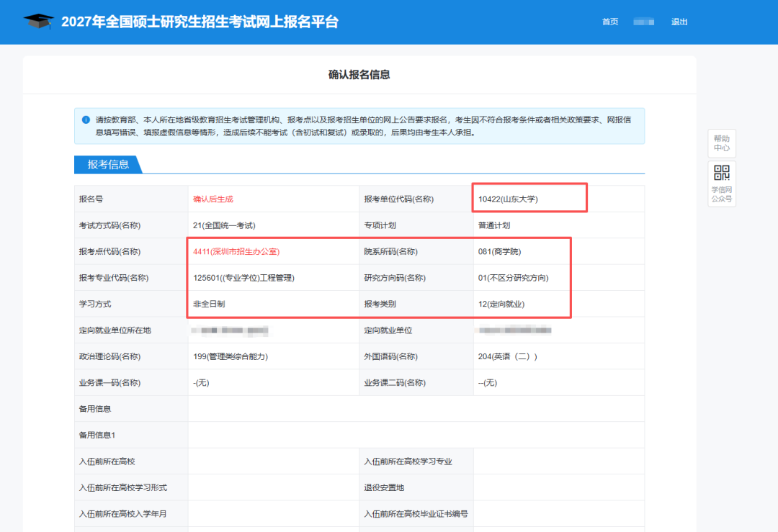Click the graduation cap logo icon
This screenshot has height=532, width=778.
click(39, 22)
